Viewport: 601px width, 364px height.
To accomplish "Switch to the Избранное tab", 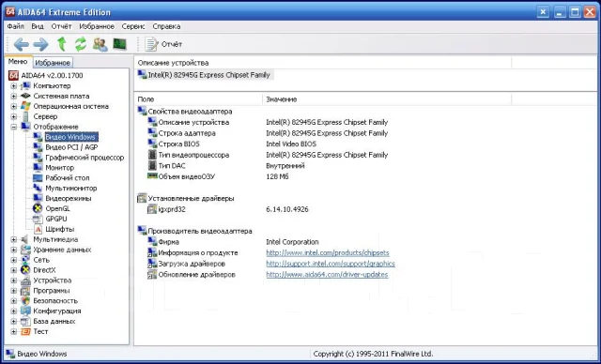I will 53,63.
